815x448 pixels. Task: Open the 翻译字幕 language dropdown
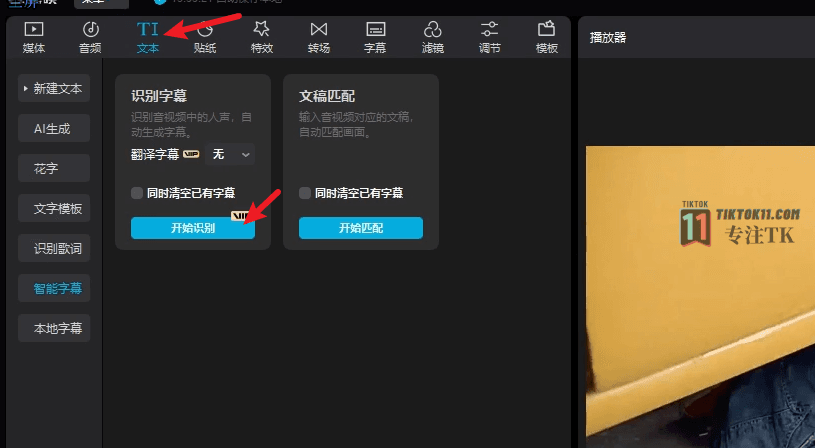point(232,154)
